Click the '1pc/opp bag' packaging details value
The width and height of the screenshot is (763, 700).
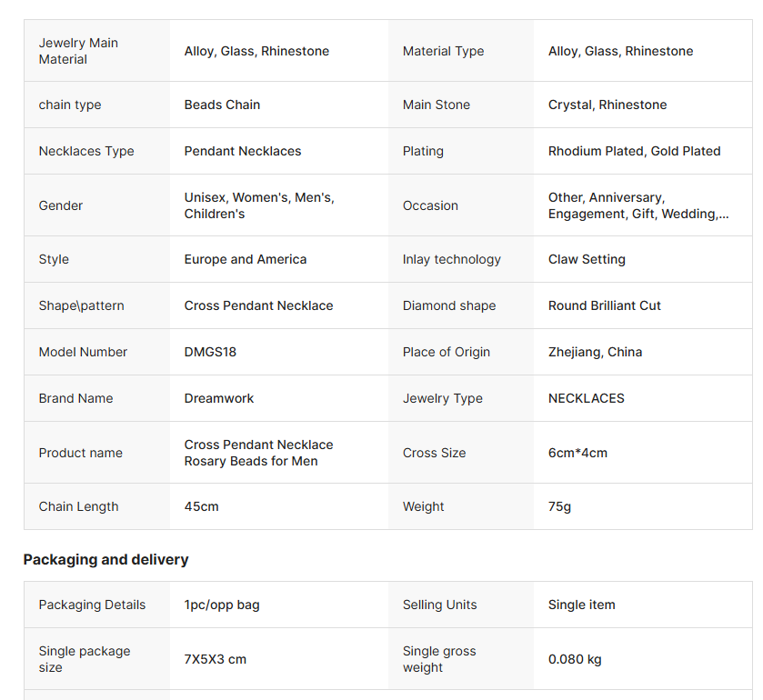click(x=222, y=605)
